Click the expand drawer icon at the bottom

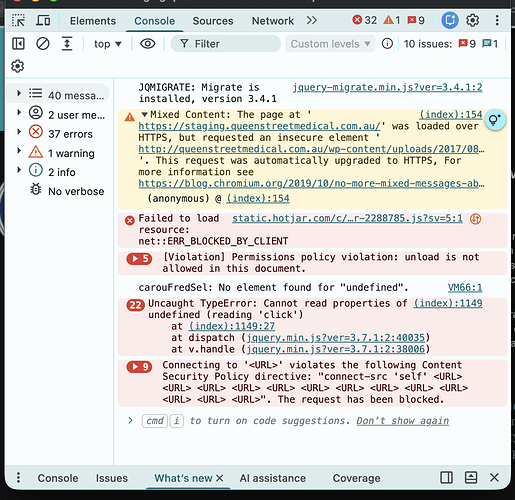(x=471, y=478)
